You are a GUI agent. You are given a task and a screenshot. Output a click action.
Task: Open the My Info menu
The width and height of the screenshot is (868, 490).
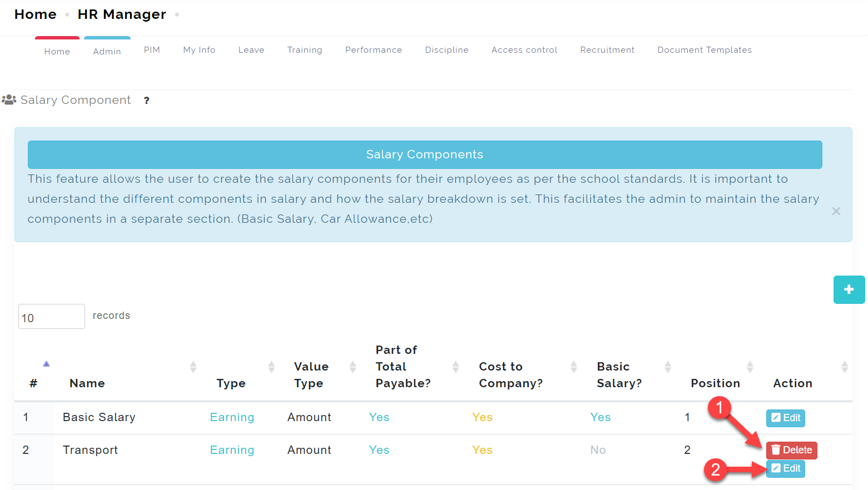tap(199, 50)
